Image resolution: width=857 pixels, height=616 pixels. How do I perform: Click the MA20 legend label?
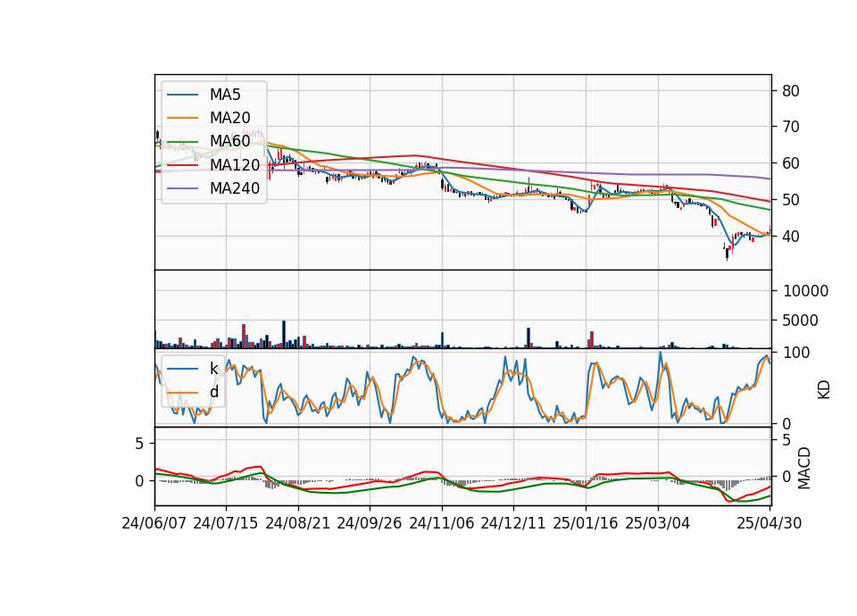pyautogui.click(x=229, y=118)
